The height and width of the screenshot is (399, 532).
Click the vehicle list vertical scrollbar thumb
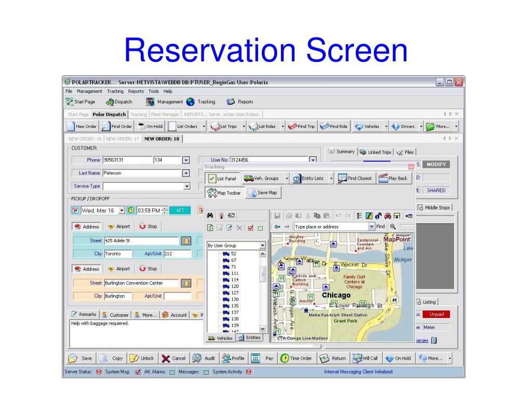tap(262, 273)
